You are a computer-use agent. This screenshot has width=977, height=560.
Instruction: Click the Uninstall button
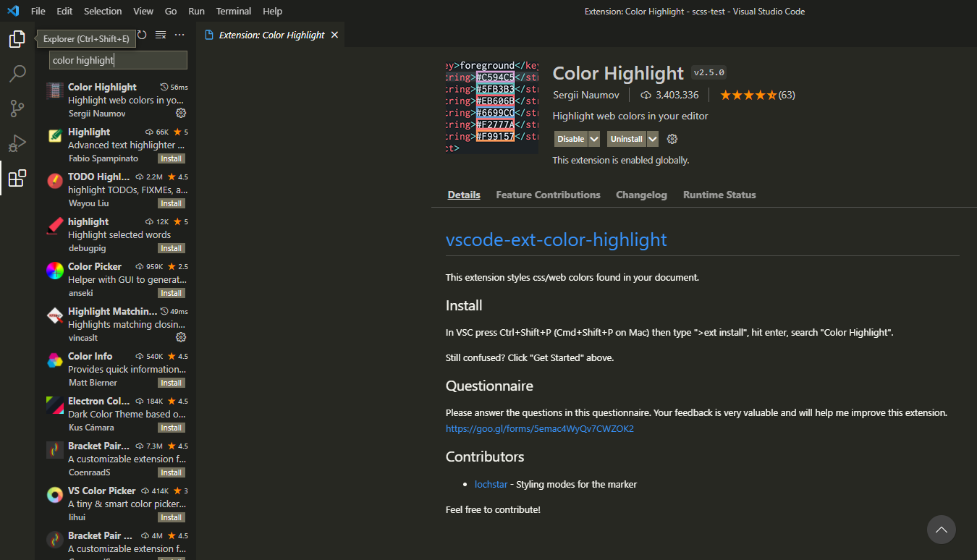(627, 139)
